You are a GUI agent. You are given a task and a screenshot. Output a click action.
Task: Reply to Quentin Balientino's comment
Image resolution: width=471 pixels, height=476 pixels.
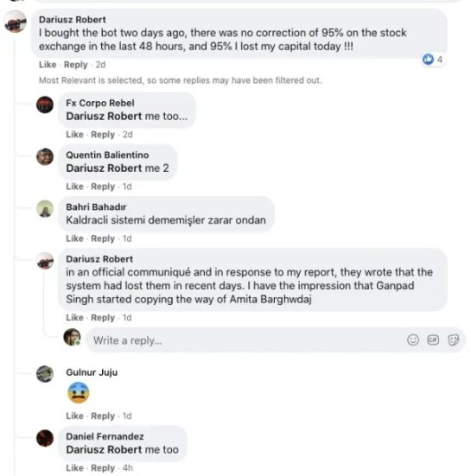[x=103, y=187]
